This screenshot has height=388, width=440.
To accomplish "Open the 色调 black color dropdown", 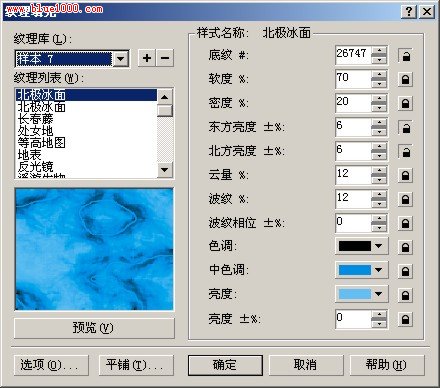I will click(x=361, y=246).
